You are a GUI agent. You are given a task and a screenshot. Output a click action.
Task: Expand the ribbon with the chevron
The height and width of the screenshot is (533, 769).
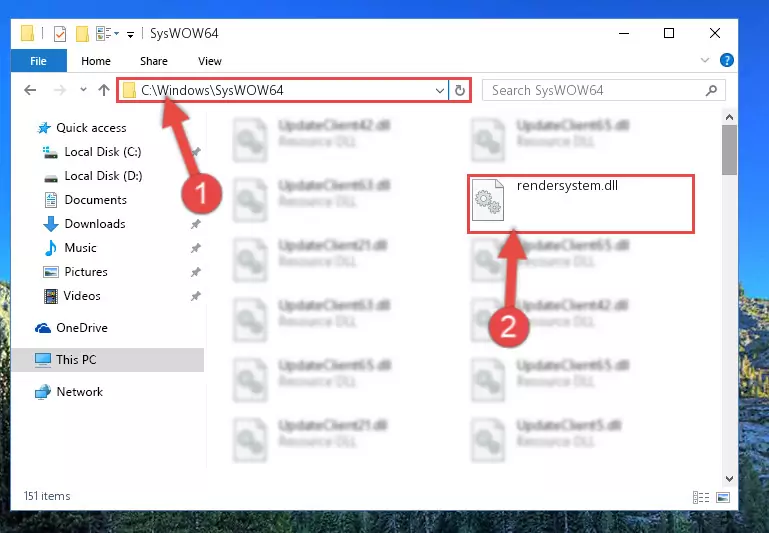(x=705, y=60)
